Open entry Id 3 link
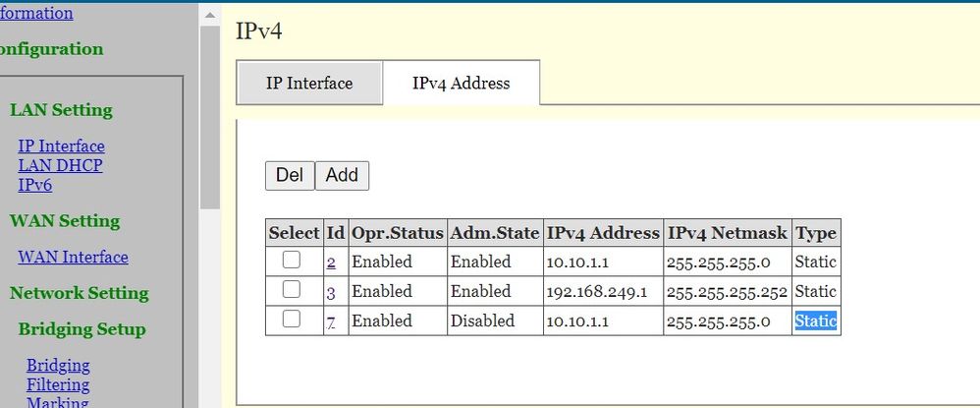This screenshot has width=980, height=408. 332,292
